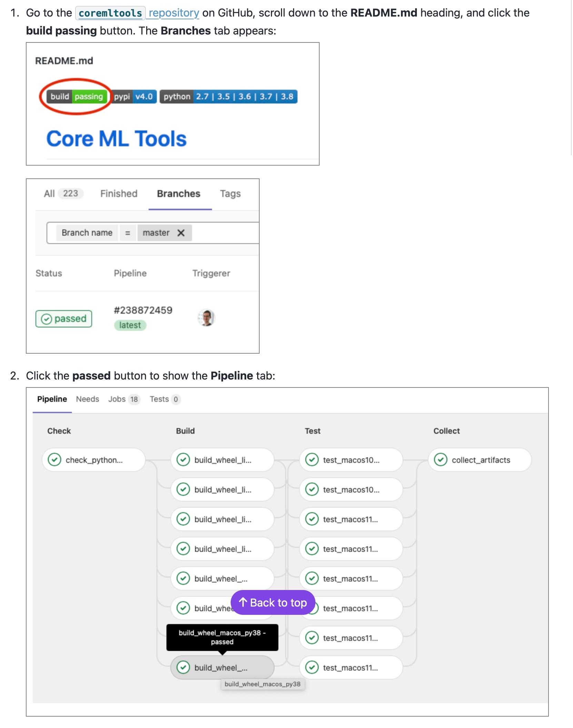Click the status icon on the first build_wheel job
The width and height of the screenshot is (573, 728).
pos(183,460)
